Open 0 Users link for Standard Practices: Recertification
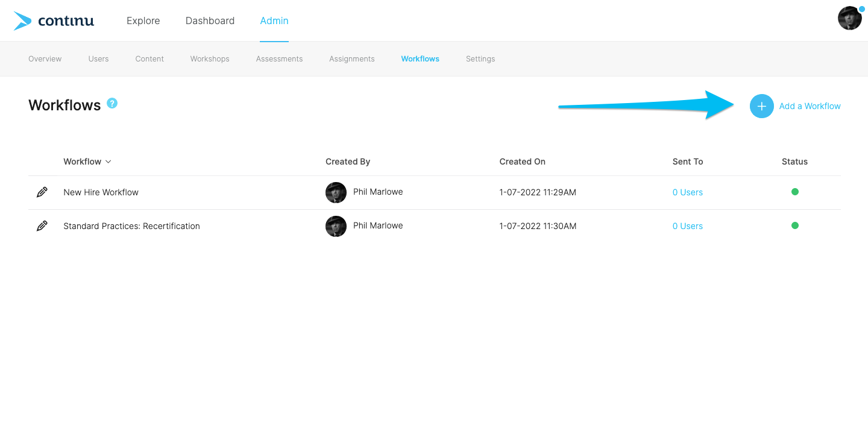The image size is (868, 431). 687,226
